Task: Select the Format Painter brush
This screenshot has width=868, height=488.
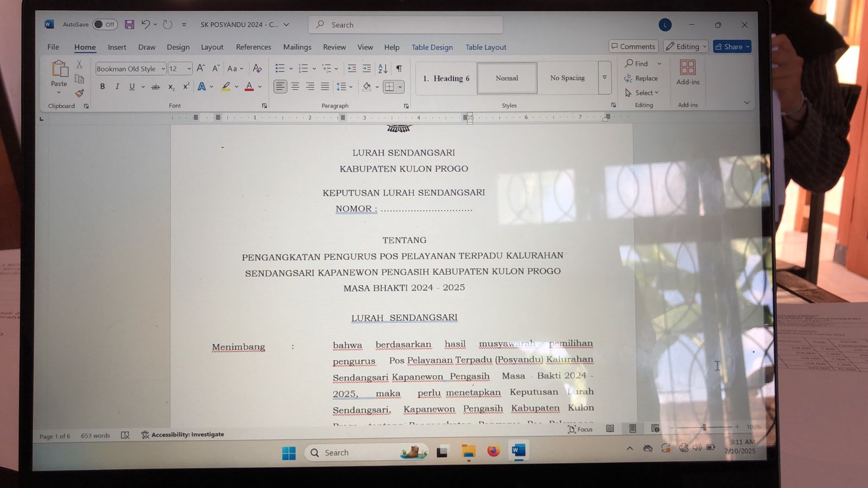Action: [79, 93]
